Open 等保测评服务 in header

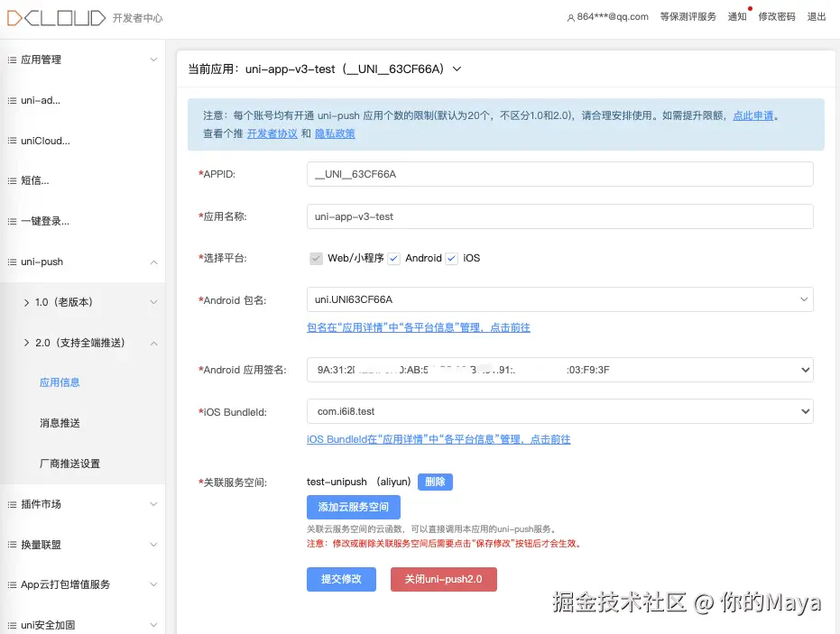(688, 16)
